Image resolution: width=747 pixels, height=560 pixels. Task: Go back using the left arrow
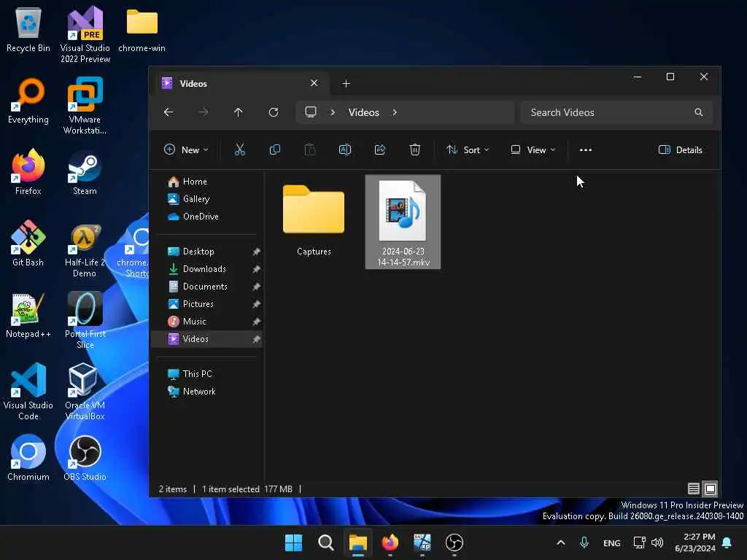tap(169, 112)
